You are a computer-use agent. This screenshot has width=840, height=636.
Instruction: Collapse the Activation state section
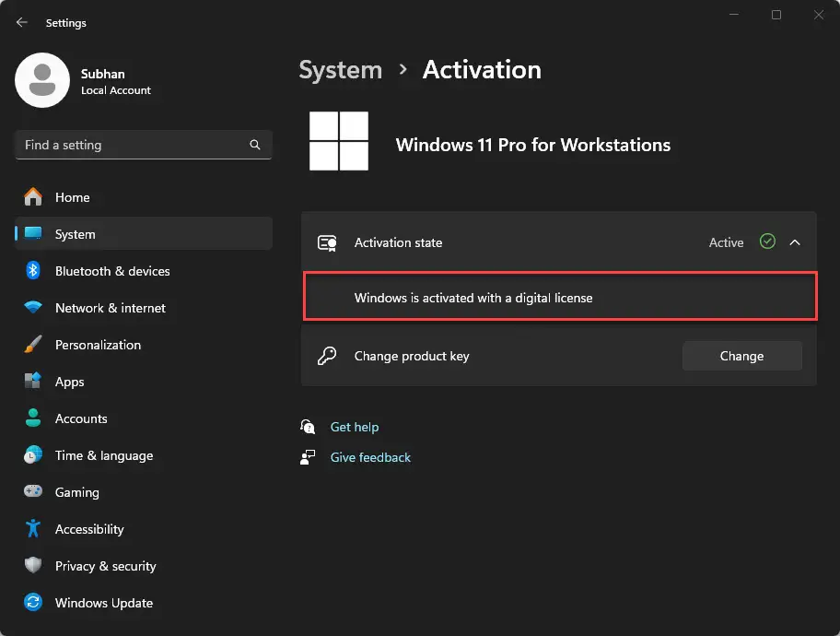click(x=795, y=241)
